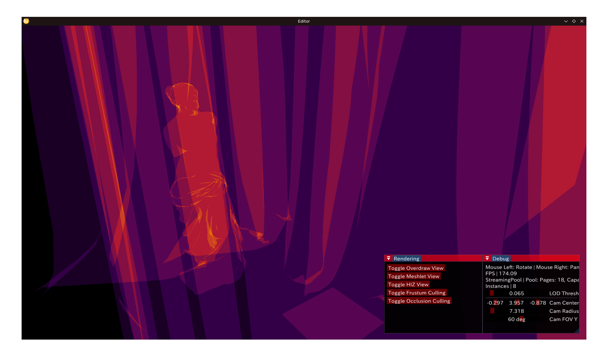Click the Cam Center Z value field
The height and width of the screenshot is (364, 608).
tap(537, 303)
